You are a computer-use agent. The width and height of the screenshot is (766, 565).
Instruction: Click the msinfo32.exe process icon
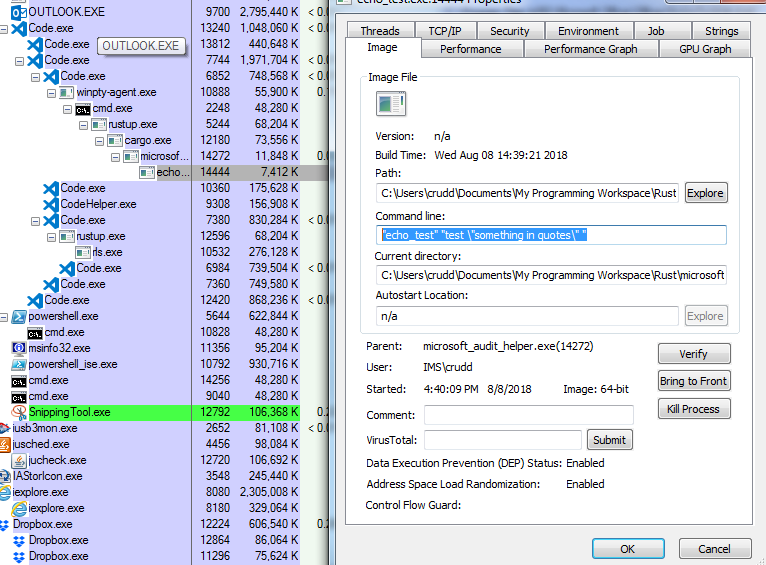(19, 348)
